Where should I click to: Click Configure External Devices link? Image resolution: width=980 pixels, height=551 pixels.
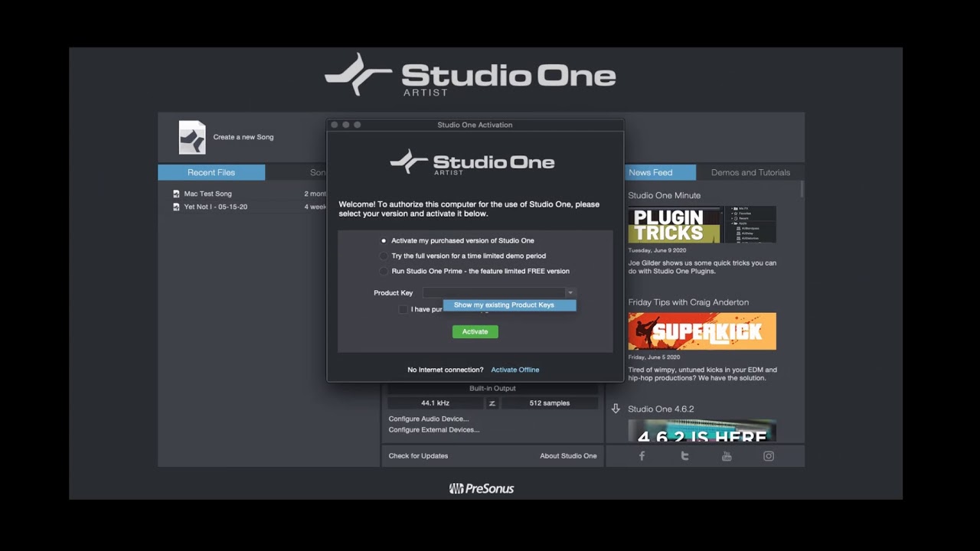[434, 429]
